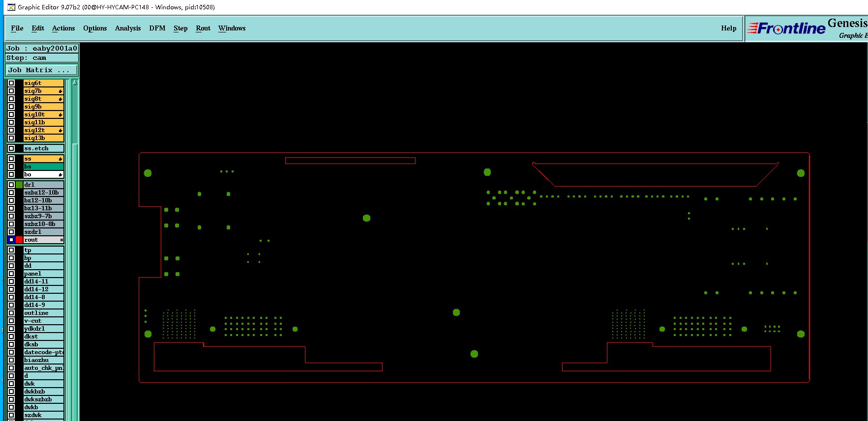This screenshot has width=868, height=421.
Task: Select the sig11b layer name
Action: click(44, 122)
